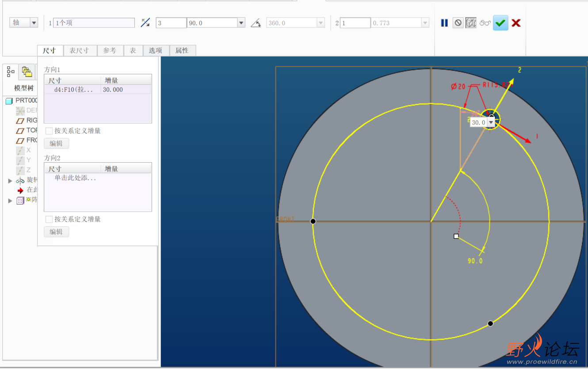Click the second direction count field showing 1
Viewport: 588px width, 369px height.
pyautogui.click(x=355, y=23)
